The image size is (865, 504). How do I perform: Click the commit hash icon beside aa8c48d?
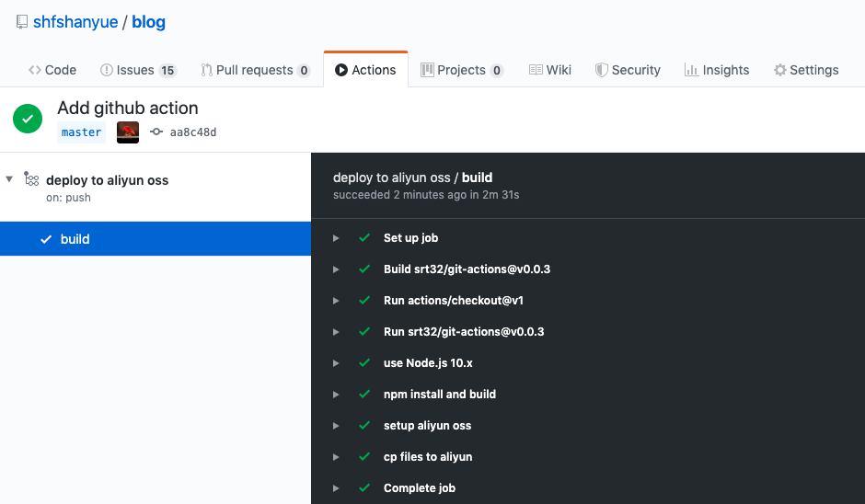[156, 132]
